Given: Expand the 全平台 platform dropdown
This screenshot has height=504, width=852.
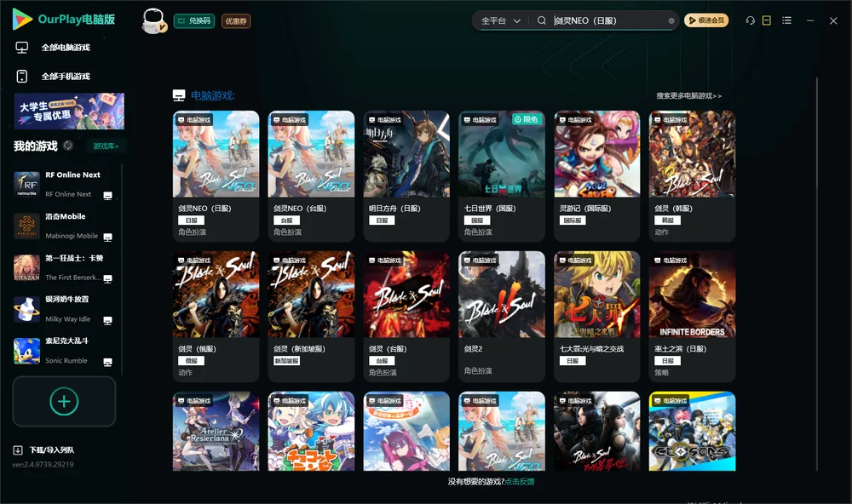Looking at the screenshot, I should [x=500, y=20].
